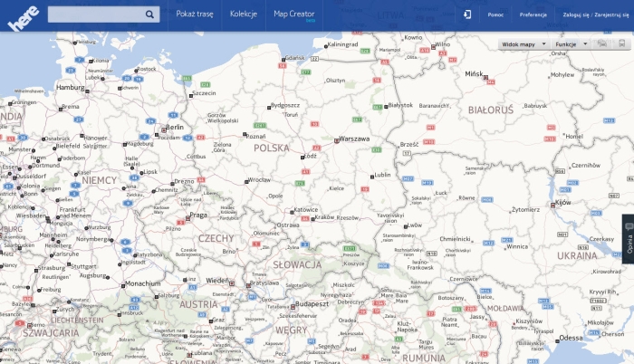Click the CZECHY country label
The width and height of the screenshot is (634, 364).
click(x=216, y=239)
